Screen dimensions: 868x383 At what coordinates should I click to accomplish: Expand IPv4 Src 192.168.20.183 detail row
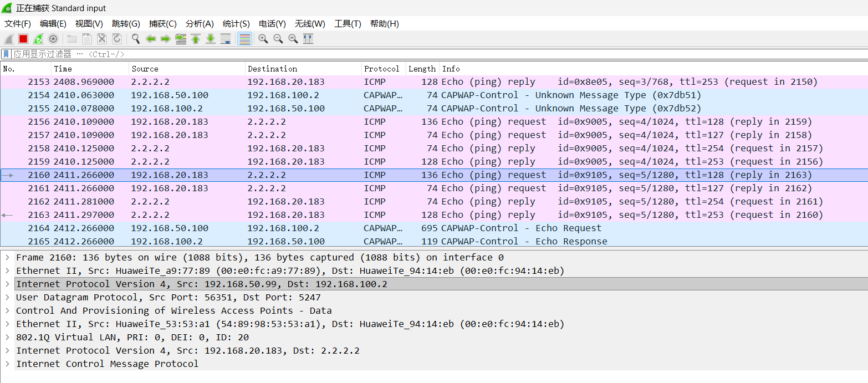click(7, 350)
